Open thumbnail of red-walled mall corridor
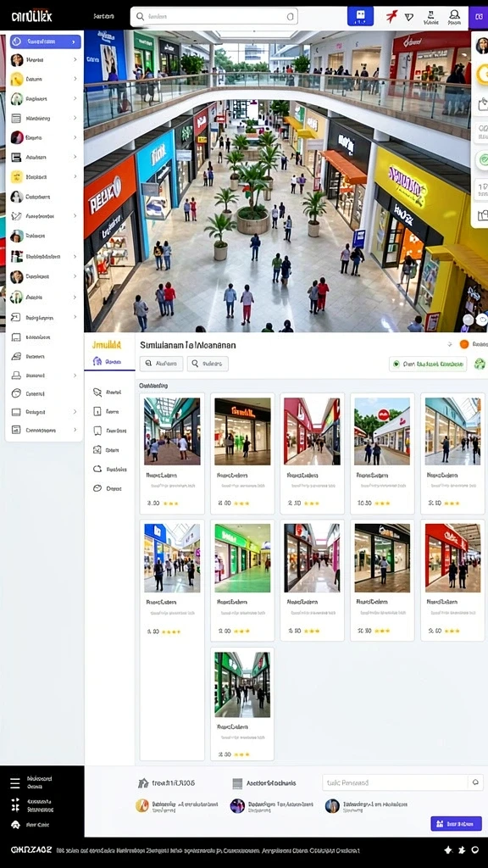Image resolution: width=488 pixels, height=868 pixels. point(312,431)
